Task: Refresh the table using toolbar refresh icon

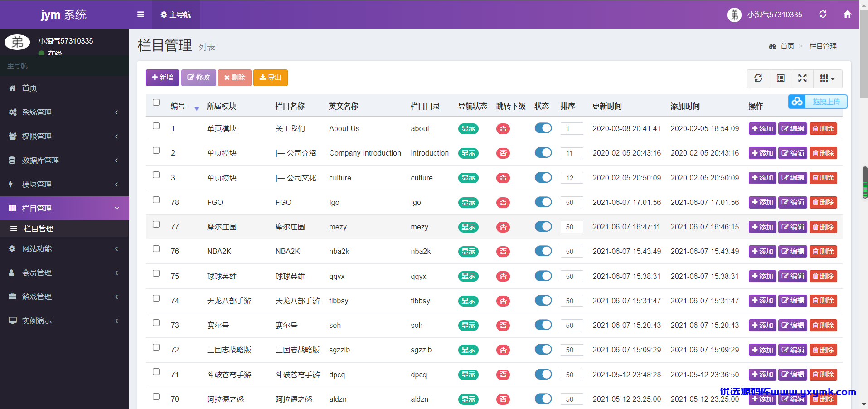Action: [758, 78]
